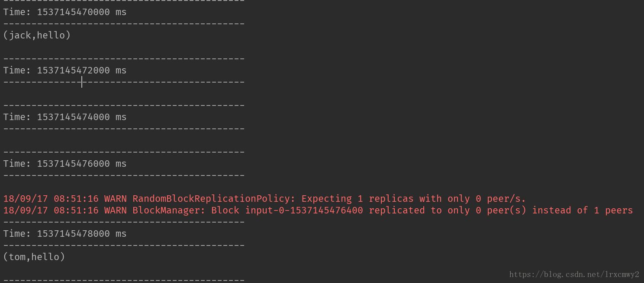
Task: Select the Time: 1537145476000 ms line
Action: point(65,164)
